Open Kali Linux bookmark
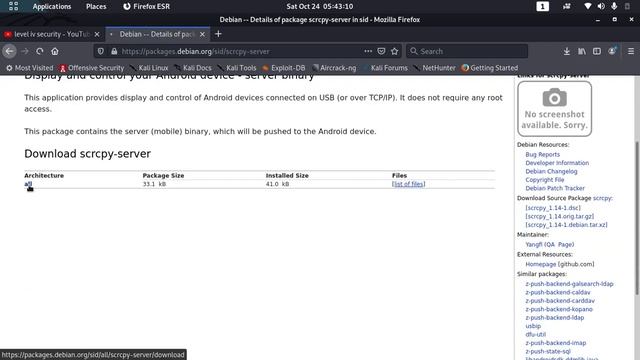This screenshot has width=640, height=360. point(149,68)
